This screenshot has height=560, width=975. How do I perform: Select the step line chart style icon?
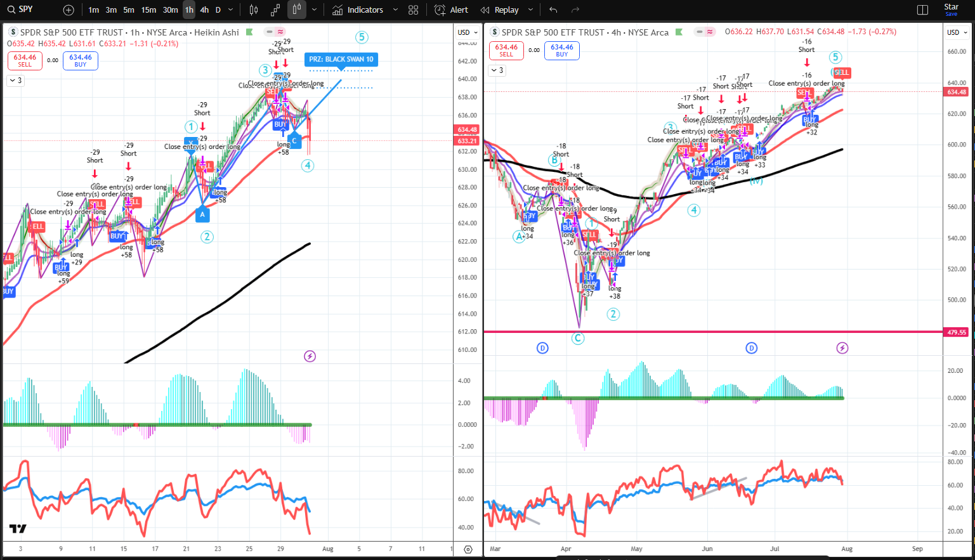point(275,10)
